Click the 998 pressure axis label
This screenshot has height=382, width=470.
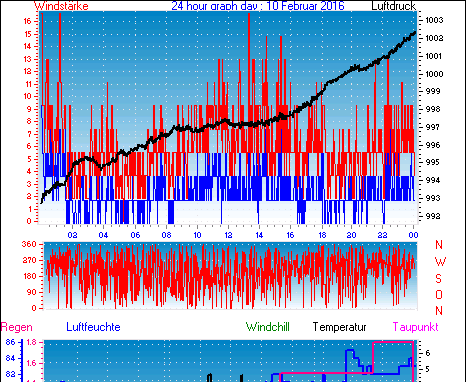point(433,109)
